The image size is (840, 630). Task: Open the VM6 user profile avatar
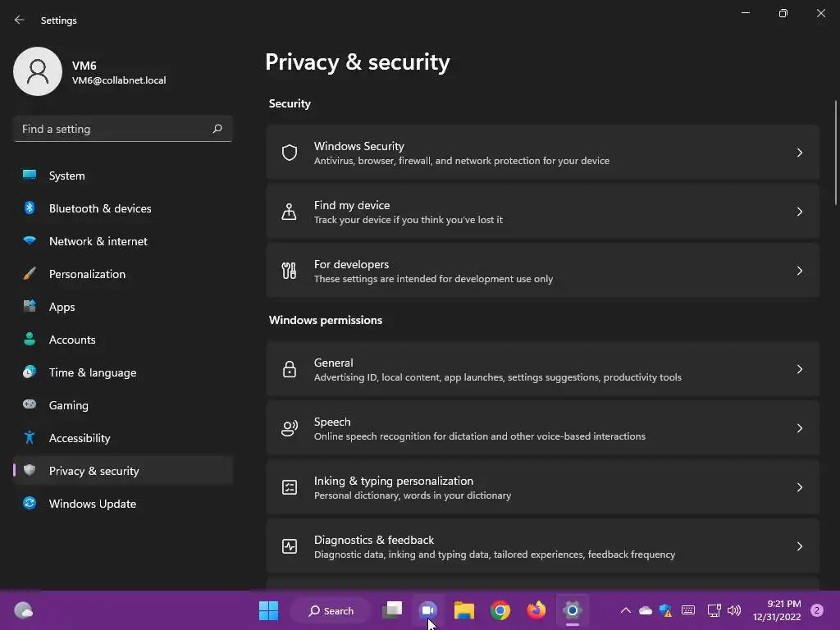[x=38, y=71]
